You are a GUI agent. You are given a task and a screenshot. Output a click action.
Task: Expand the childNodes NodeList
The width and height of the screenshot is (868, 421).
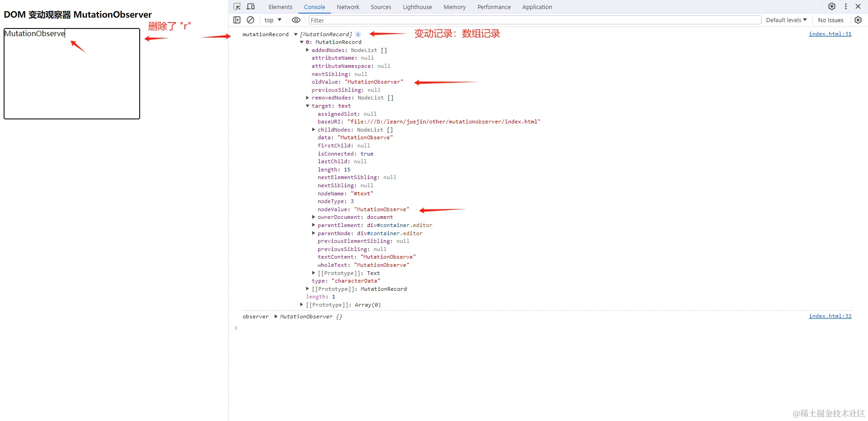[x=313, y=130]
